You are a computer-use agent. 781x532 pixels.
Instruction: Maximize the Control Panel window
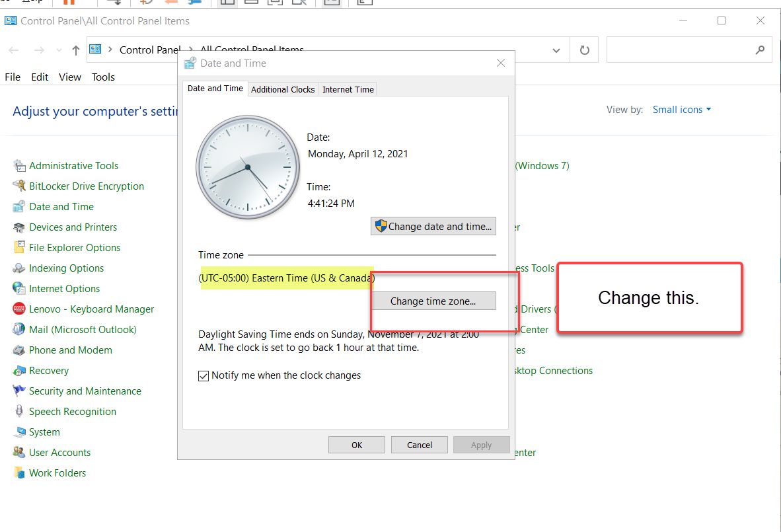pyautogui.click(x=722, y=20)
